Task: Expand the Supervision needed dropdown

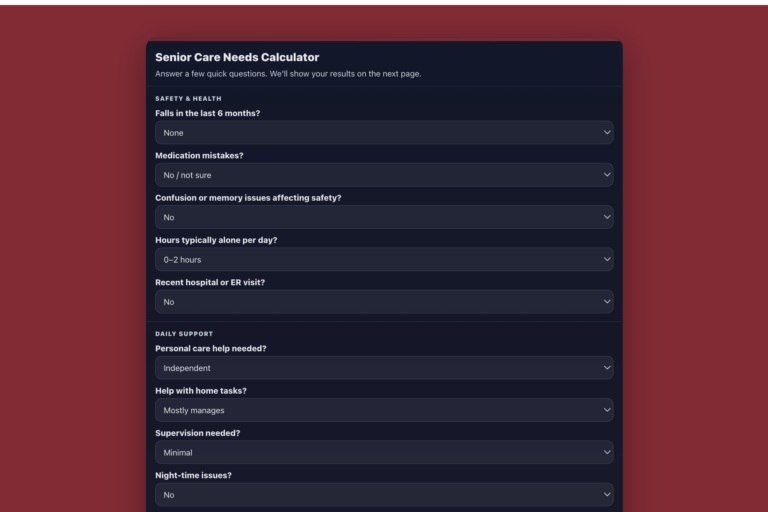Action: tap(384, 452)
